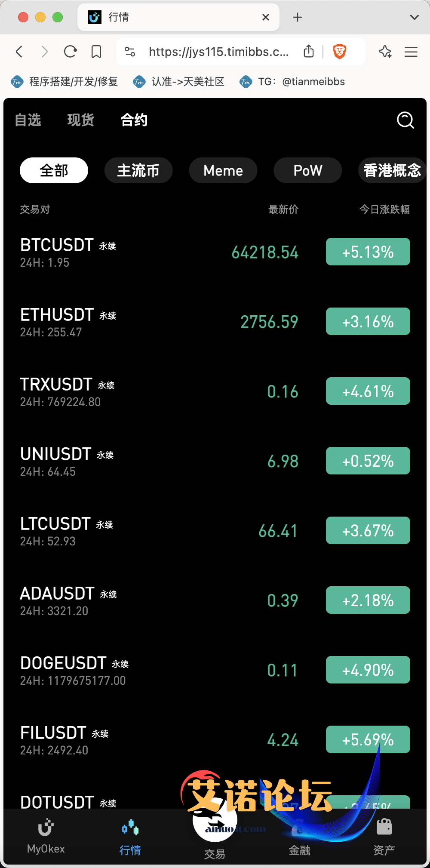This screenshot has width=430, height=868.
Task: Click the URL address field
Action: click(x=219, y=52)
